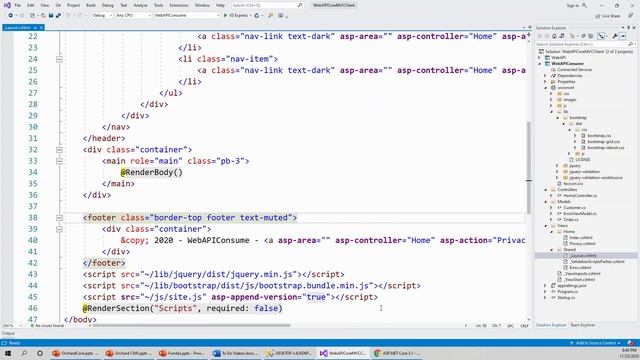This screenshot has height=360, width=640.
Task: Switch to the Team Explorer tab
Action: point(582,325)
